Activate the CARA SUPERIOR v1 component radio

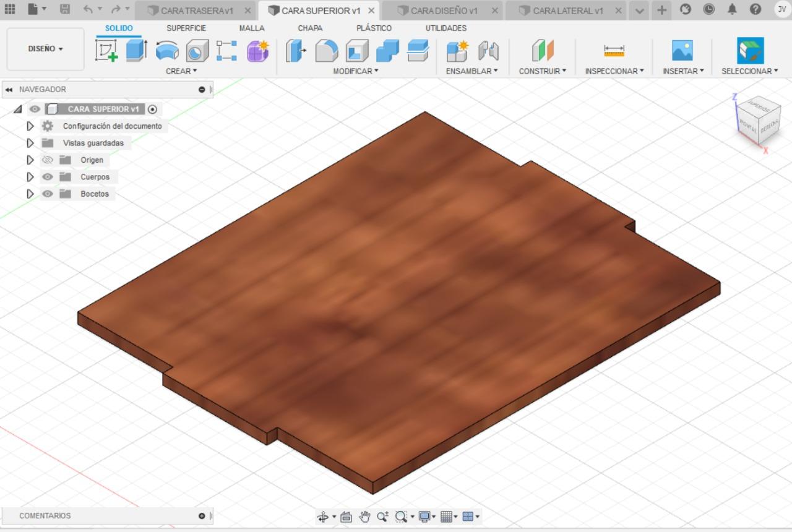pyautogui.click(x=153, y=109)
